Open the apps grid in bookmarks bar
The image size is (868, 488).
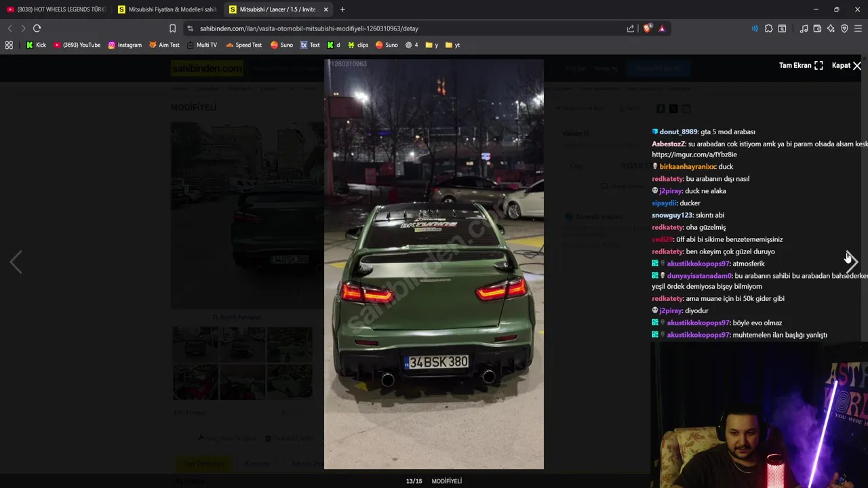[x=9, y=45]
